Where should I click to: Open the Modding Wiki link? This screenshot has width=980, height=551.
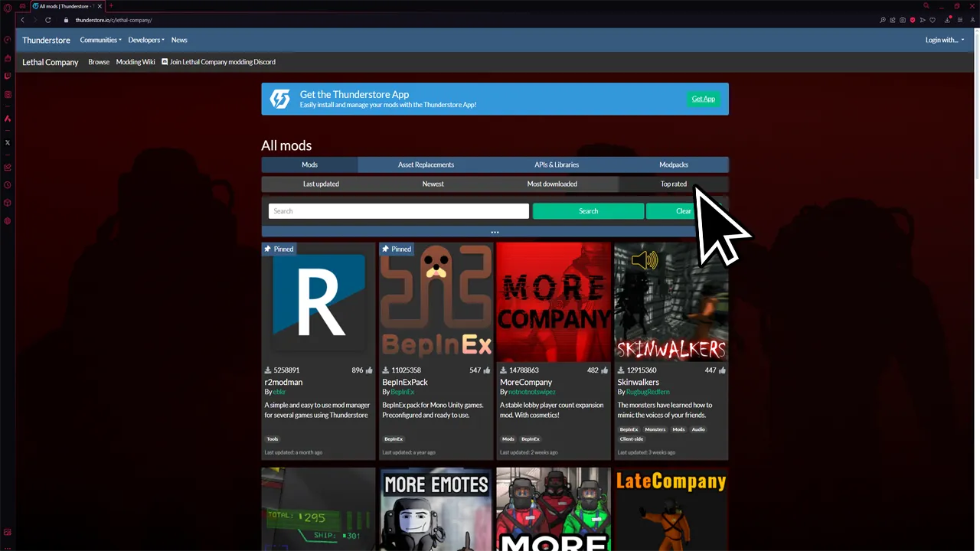coord(136,62)
